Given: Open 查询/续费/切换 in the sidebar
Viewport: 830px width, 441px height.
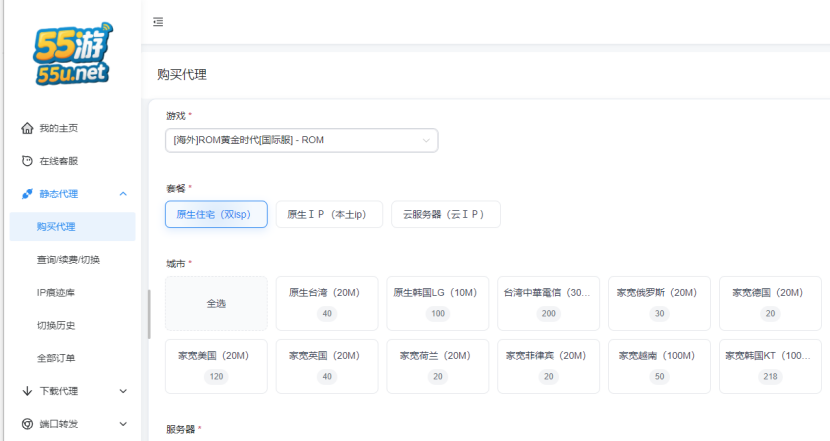Looking at the screenshot, I should tap(68, 260).
